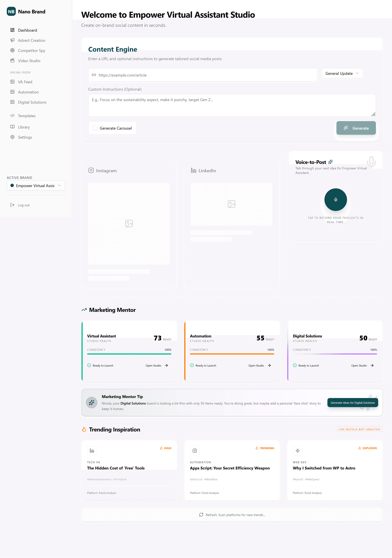Click Generate Ideas for Digital Solutions
This screenshot has width=392, height=558.
coord(352,403)
